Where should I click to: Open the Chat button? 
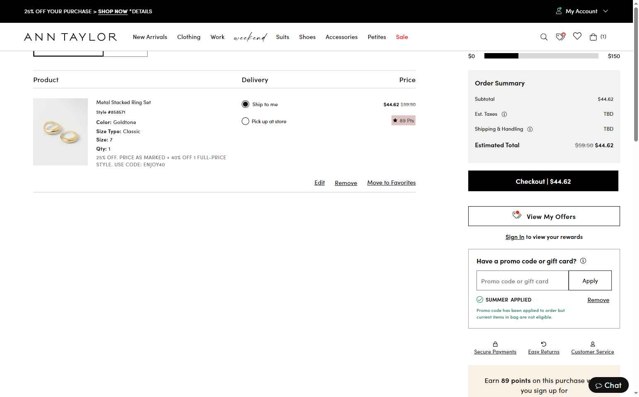(x=608, y=385)
